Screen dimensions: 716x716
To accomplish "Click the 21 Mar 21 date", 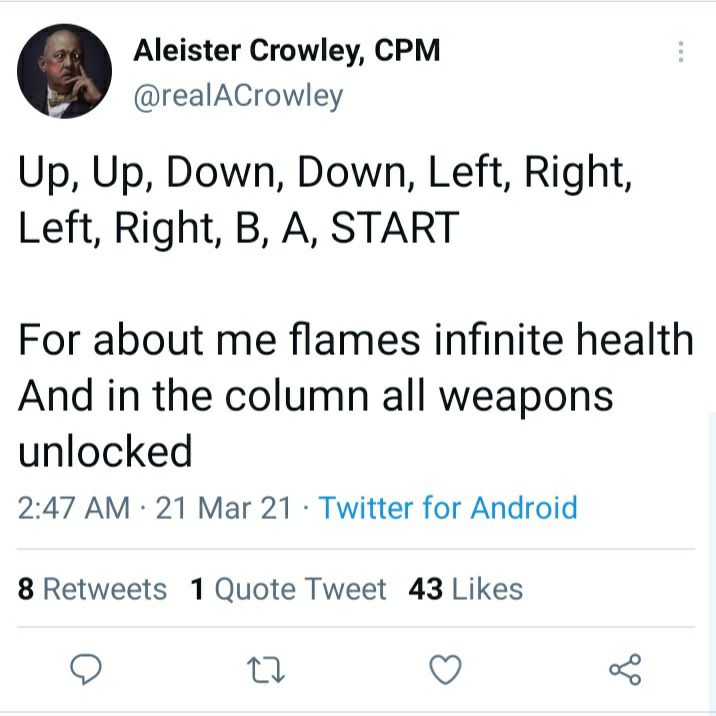I will click(x=224, y=507).
